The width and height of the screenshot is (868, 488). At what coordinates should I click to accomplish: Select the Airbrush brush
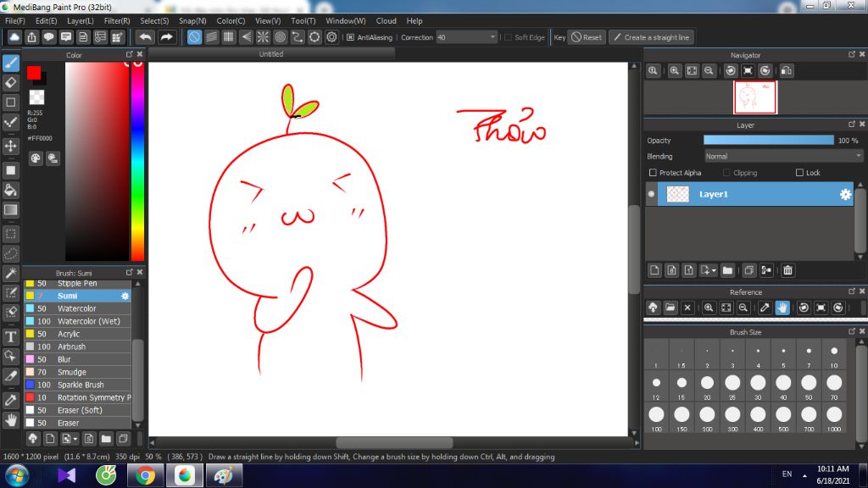(x=77, y=347)
